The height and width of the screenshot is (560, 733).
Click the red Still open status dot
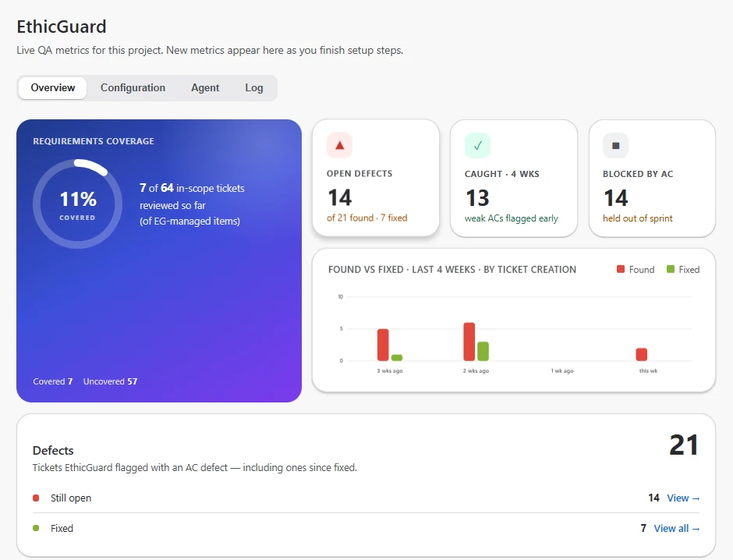(36, 498)
